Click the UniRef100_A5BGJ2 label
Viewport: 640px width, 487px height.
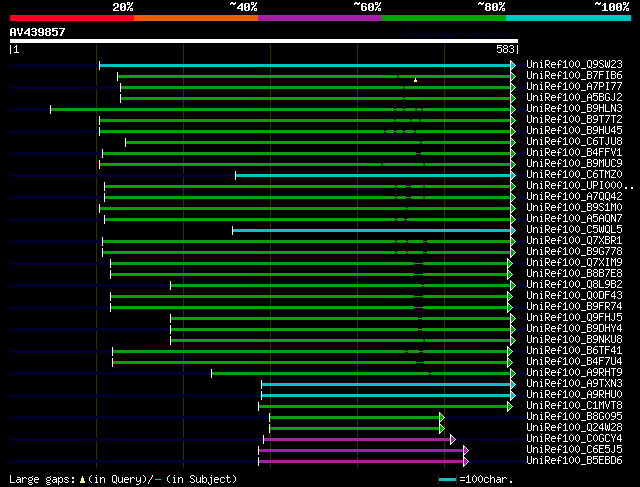[574, 98]
